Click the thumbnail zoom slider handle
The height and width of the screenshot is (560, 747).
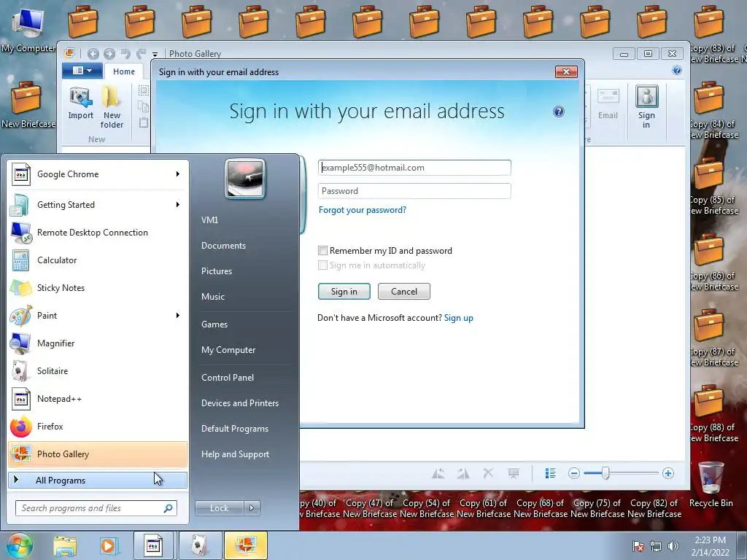pyautogui.click(x=605, y=473)
